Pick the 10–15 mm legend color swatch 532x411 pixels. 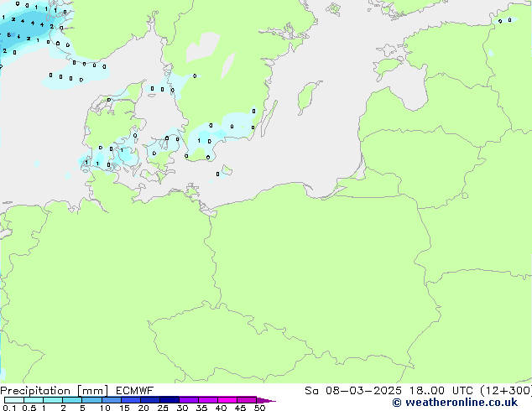pos(111,400)
